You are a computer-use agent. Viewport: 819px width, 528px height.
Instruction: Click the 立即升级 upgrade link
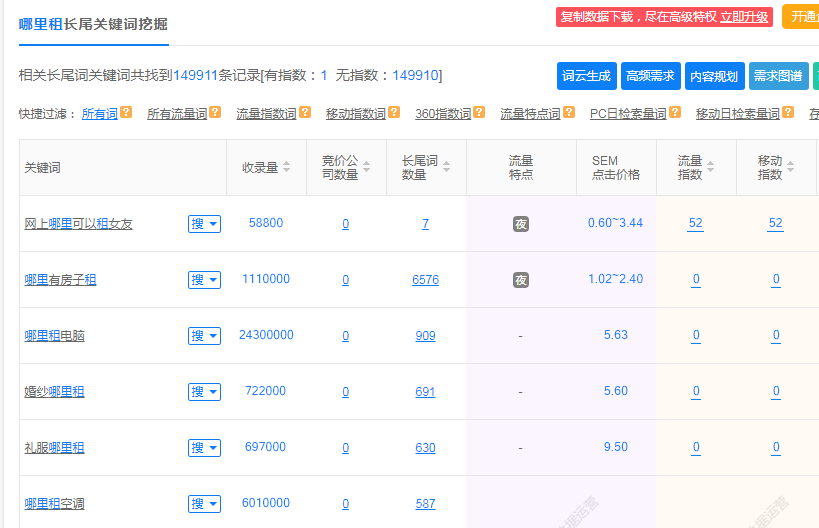click(x=744, y=17)
